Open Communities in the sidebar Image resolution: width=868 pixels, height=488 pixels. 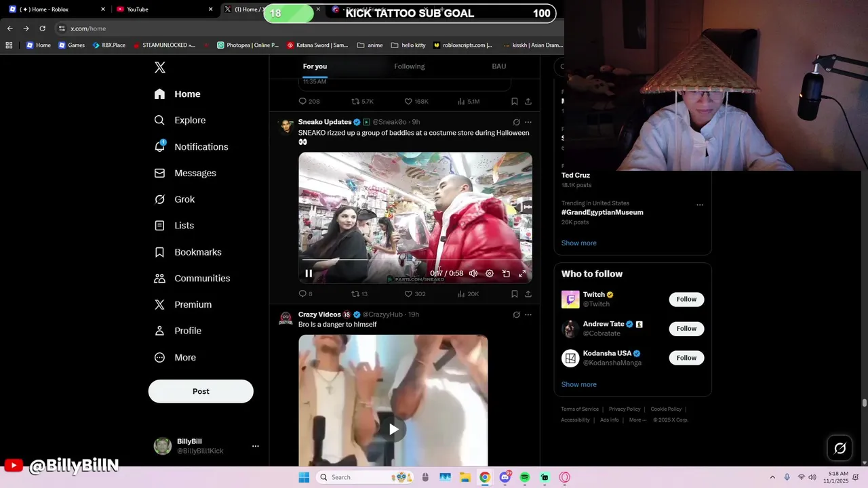point(193,279)
